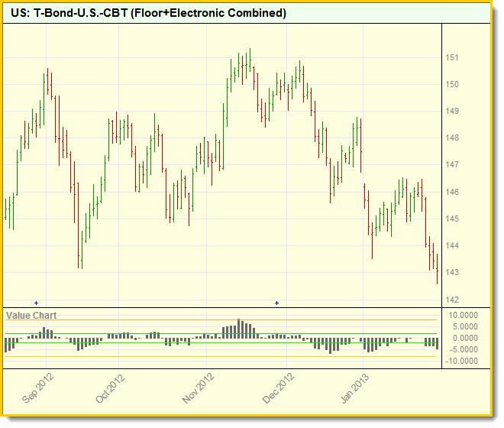Click the Oct 2012 date axis label
504x428 pixels.
click(111, 387)
